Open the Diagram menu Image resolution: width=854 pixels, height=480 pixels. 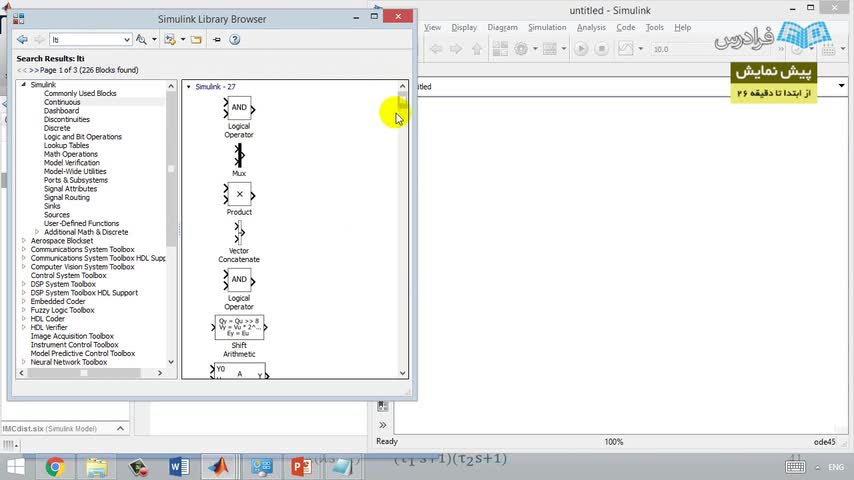502,27
